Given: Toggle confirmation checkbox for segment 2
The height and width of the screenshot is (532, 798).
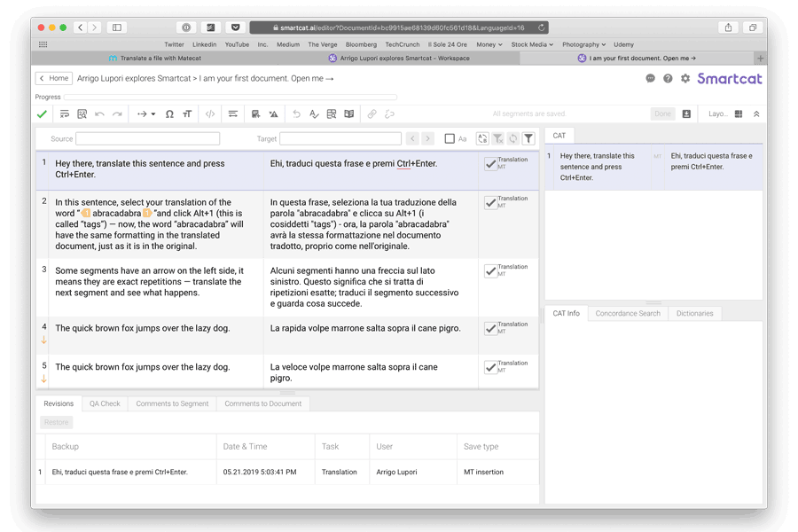Looking at the screenshot, I should pyautogui.click(x=490, y=203).
